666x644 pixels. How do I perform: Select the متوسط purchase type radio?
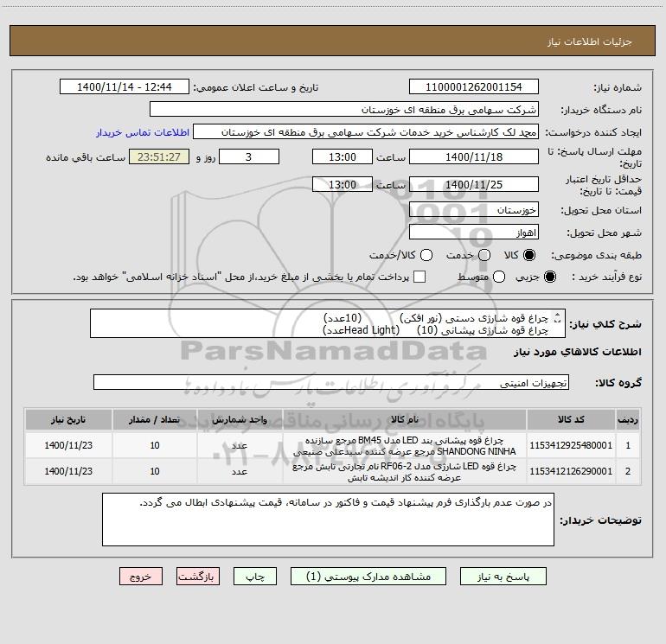click(499, 277)
